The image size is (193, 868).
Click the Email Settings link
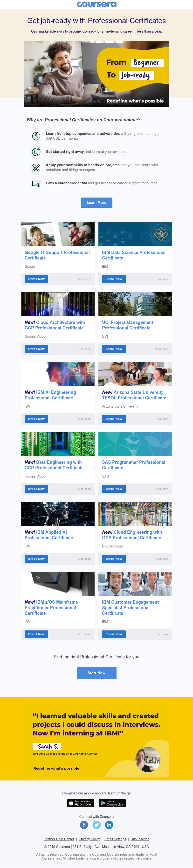click(x=115, y=839)
